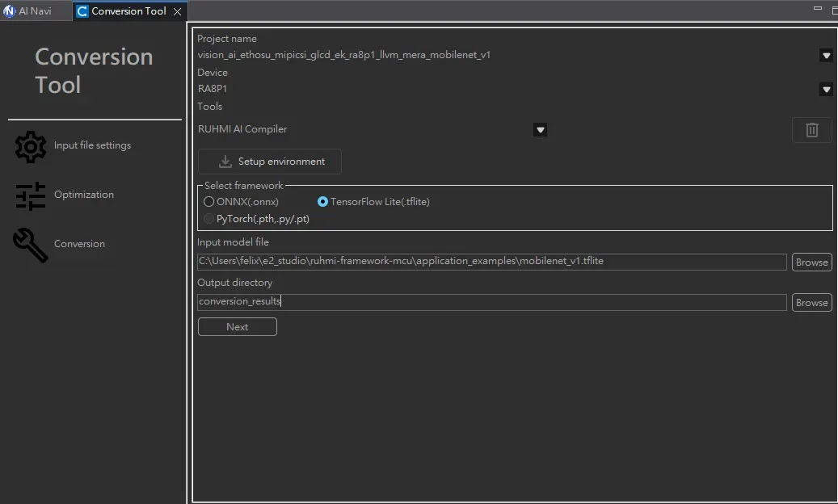This screenshot has height=504, width=838.
Task: Select the Optimization step label in sidebar
Action: pyautogui.click(x=84, y=195)
